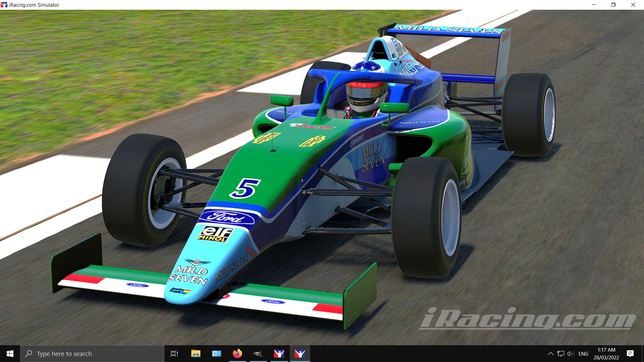The height and width of the screenshot is (362, 644).
Task: Open the GIMP icon on the taskbar
Action: pyautogui.click(x=258, y=354)
